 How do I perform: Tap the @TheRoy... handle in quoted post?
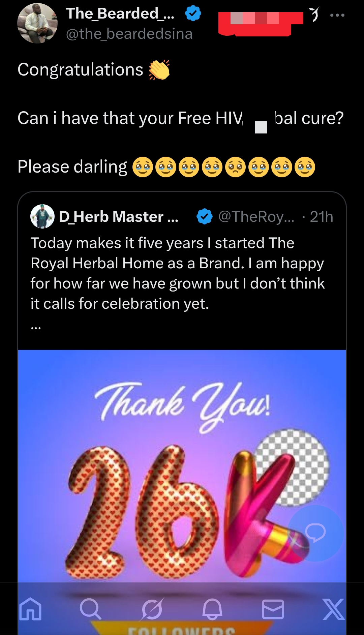(x=256, y=216)
